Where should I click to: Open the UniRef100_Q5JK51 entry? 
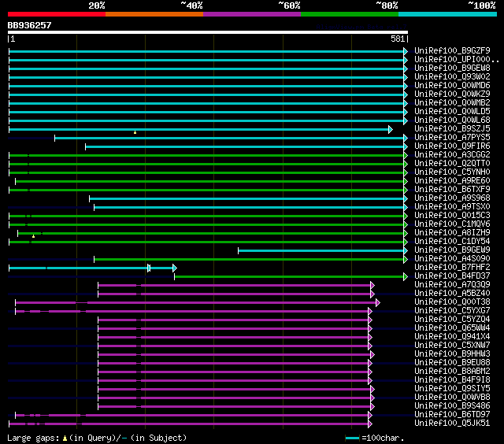pos(452,424)
